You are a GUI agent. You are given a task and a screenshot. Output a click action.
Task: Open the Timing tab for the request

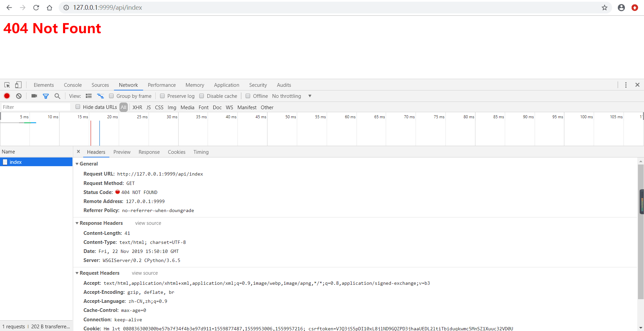click(x=201, y=152)
